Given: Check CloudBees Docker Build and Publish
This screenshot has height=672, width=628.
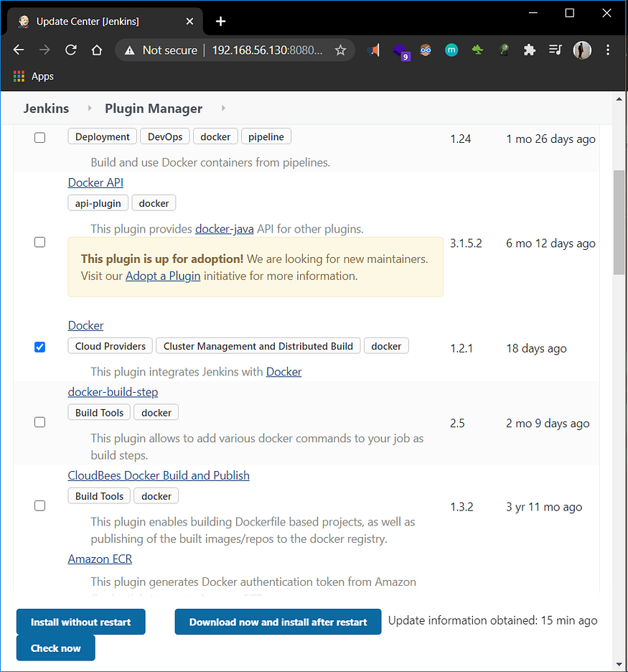Looking at the screenshot, I should (x=39, y=505).
